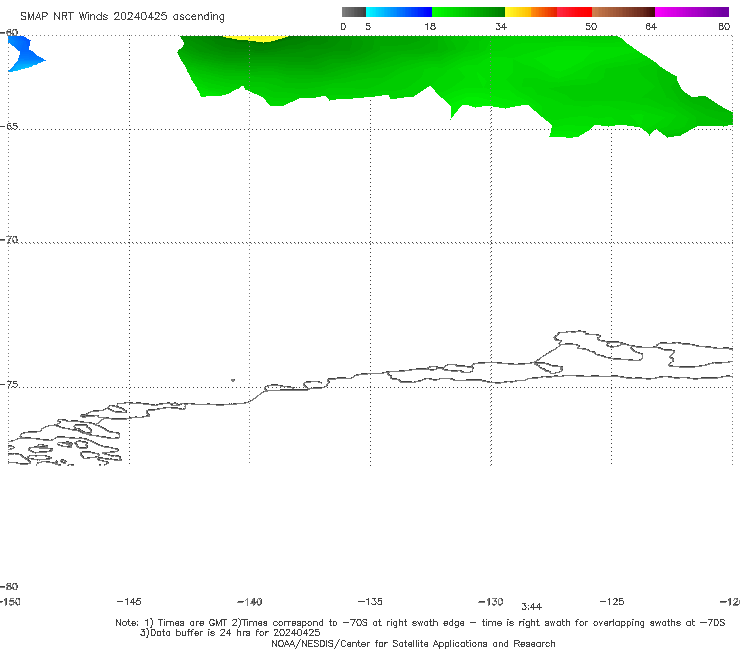Click the latitude label '-80'

click(x=9, y=586)
